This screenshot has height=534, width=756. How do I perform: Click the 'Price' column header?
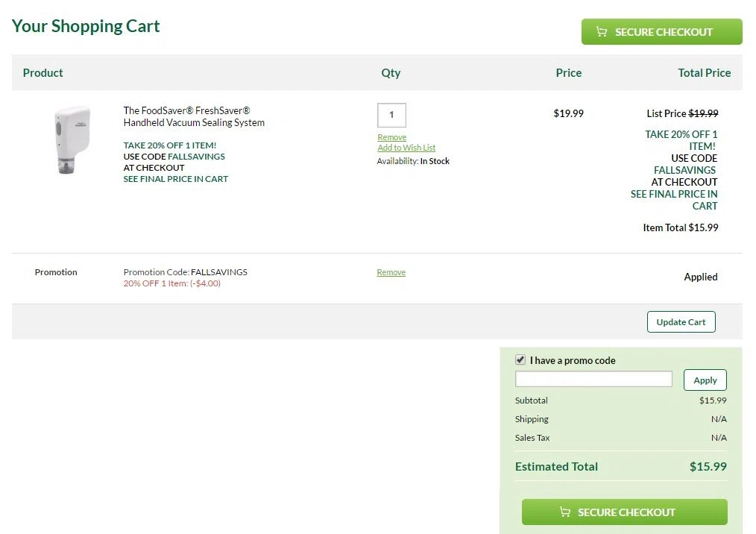tap(569, 73)
